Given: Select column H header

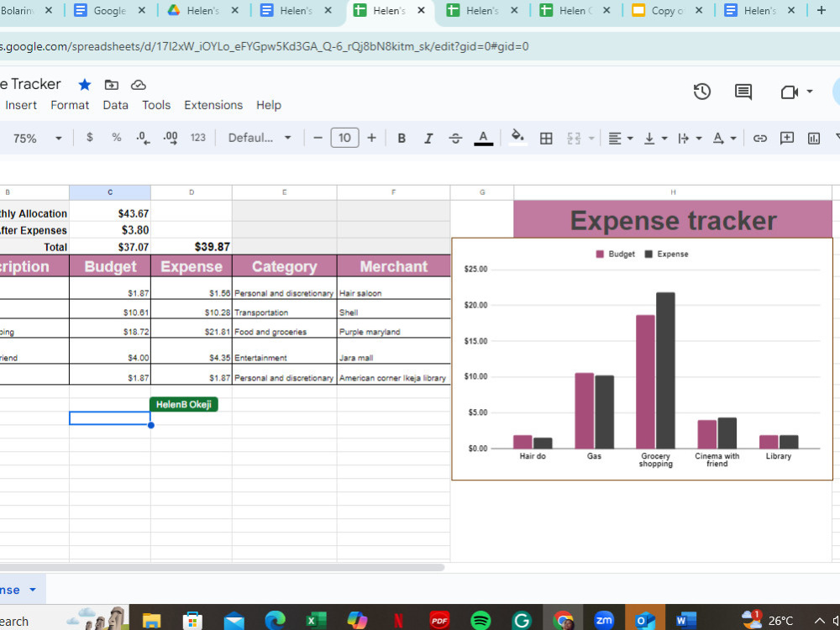Looking at the screenshot, I should 672,192.
